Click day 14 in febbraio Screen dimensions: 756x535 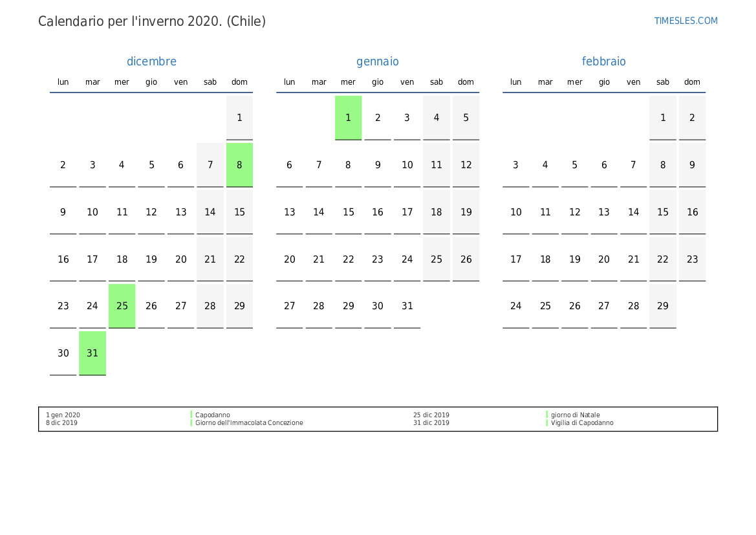pos(634,212)
